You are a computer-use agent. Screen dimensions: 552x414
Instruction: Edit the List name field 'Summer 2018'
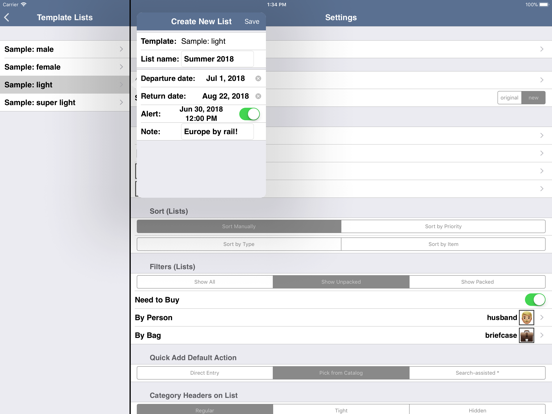pyautogui.click(x=217, y=59)
